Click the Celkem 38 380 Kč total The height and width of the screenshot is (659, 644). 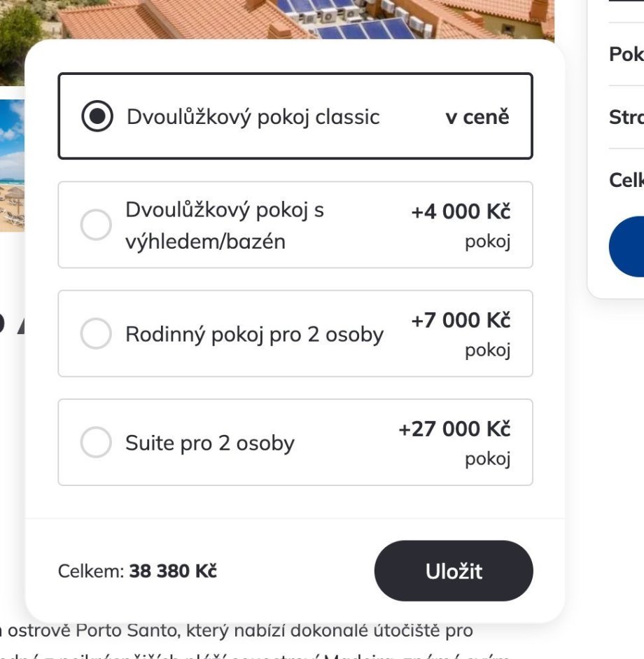[137, 571]
